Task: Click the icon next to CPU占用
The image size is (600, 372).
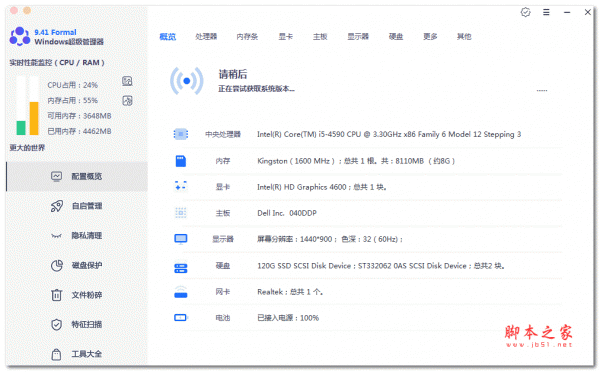Action: click(127, 81)
